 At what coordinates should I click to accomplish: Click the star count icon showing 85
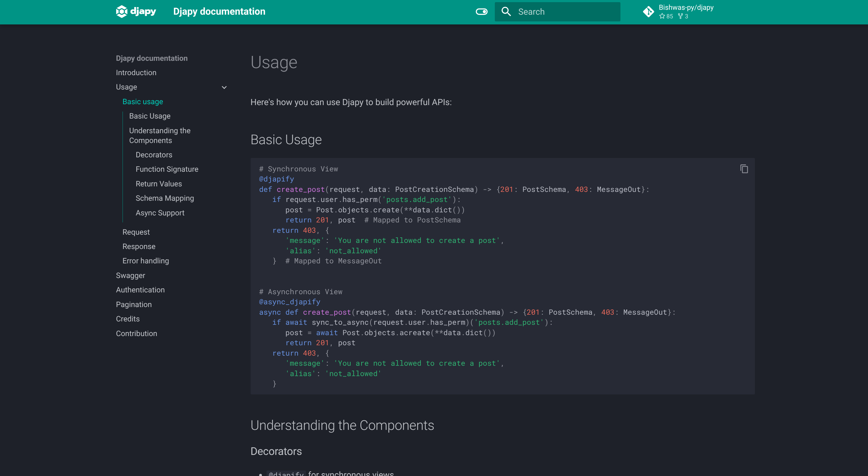667,16
